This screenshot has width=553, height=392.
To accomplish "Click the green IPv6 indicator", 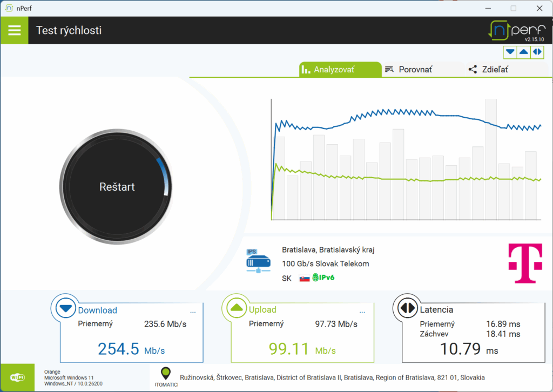I will coord(323,278).
